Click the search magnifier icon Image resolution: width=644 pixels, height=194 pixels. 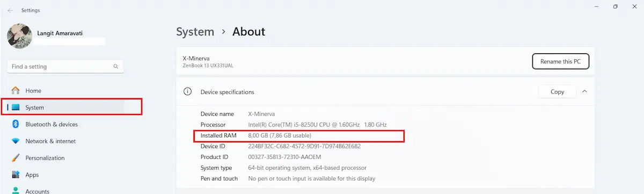click(116, 67)
